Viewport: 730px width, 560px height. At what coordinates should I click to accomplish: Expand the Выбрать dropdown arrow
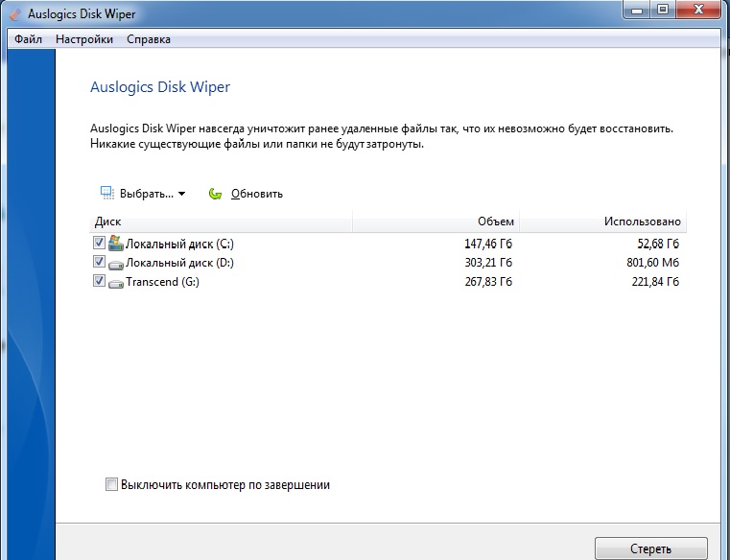(x=182, y=194)
